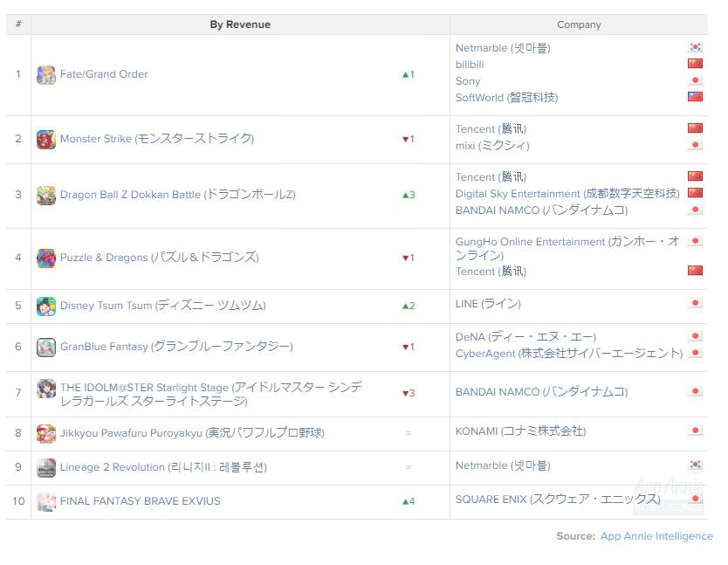Open the SoftWorld company link

point(506,98)
